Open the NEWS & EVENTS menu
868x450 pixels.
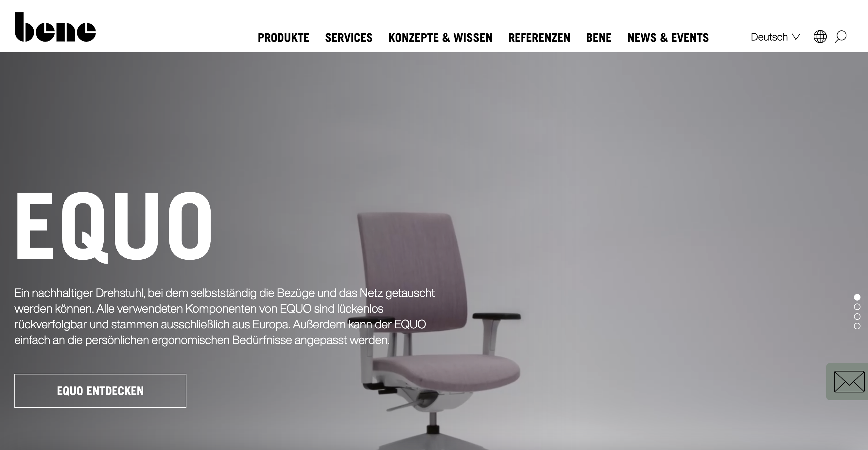(x=668, y=38)
